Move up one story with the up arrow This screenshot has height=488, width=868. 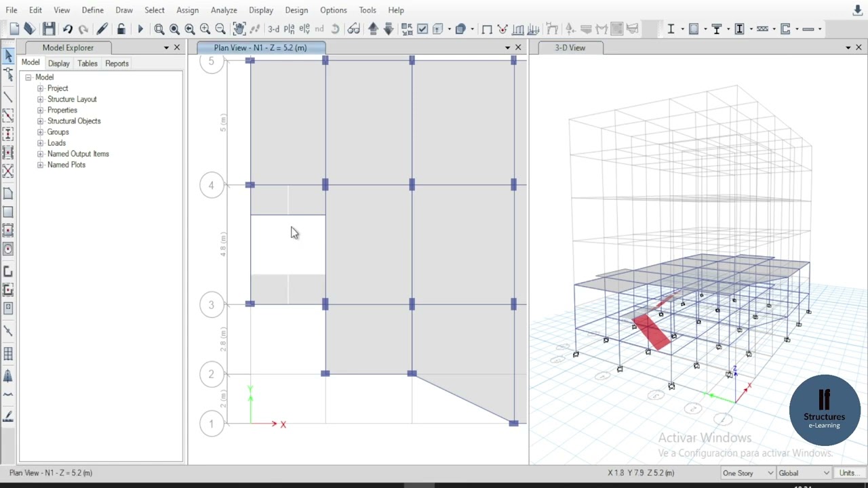coord(373,28)
